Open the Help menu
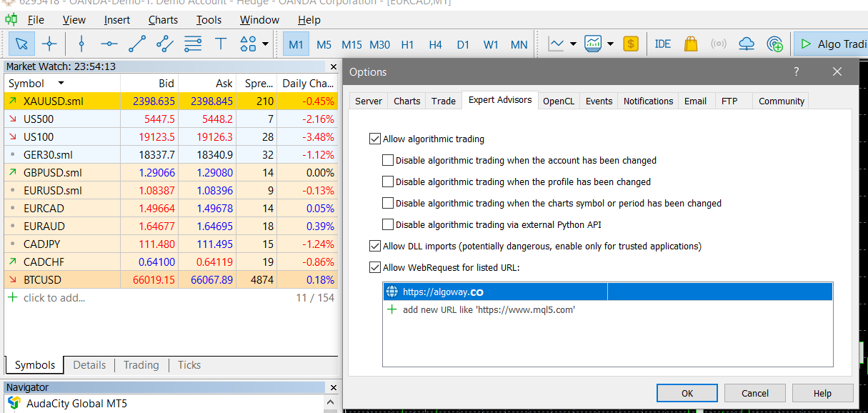This screenshot has width=868, height=413. pyautogui.click(x=309, y=20)
